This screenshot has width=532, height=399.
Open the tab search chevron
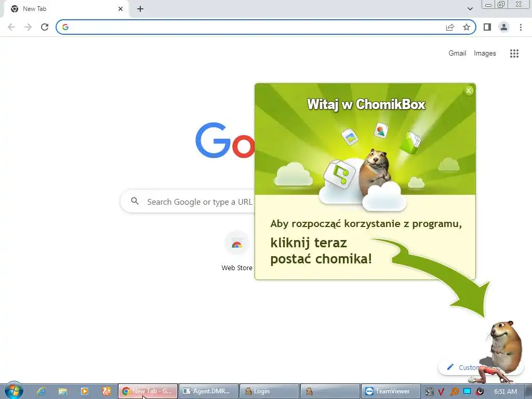[470, 9]
